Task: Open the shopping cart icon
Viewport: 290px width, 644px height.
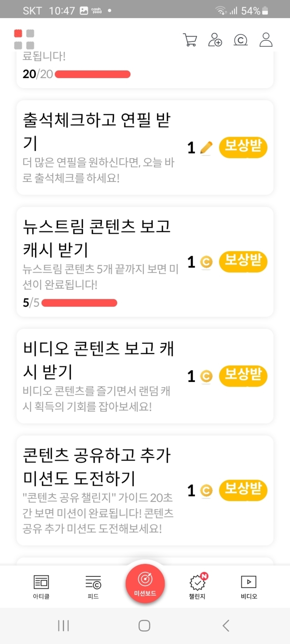Action: (x=190, y=40)
